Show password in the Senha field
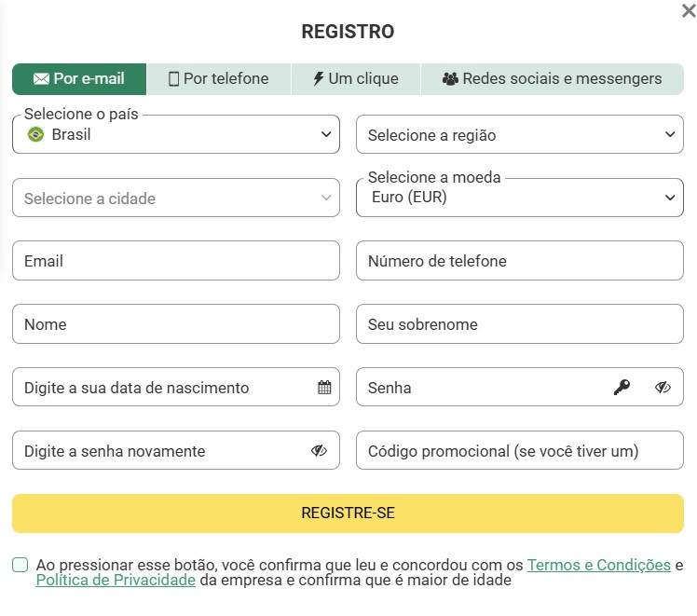The image size is (697, 616). click(663, 388)
